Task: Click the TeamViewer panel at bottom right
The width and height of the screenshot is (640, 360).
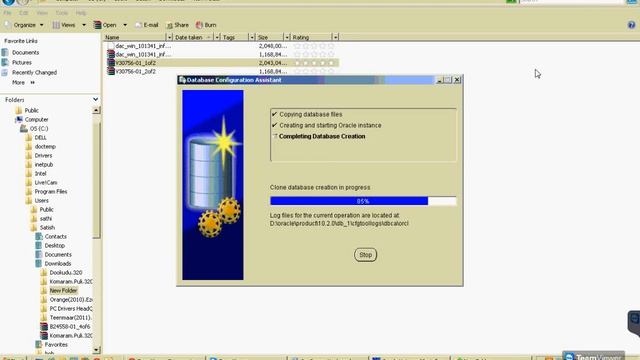Action: click(x=593, y=356)
